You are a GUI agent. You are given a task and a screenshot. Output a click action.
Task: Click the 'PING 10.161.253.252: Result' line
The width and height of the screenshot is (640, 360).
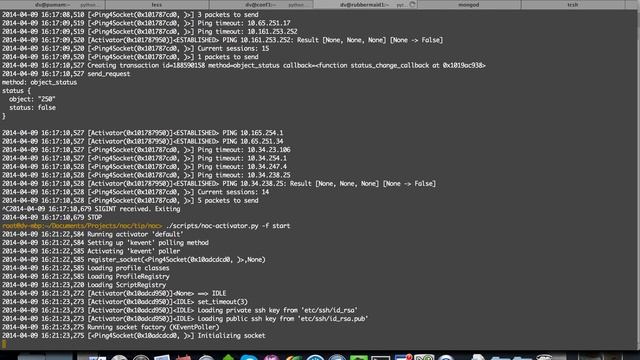point(222,40)
